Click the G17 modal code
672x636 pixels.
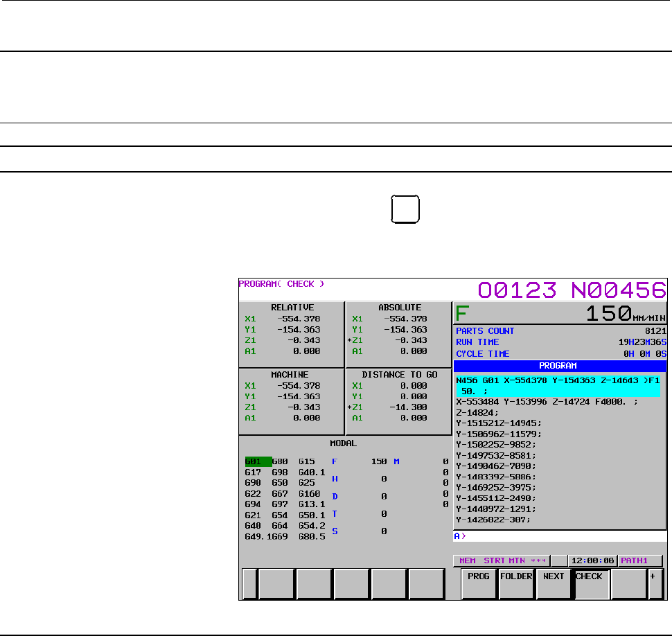[x=253, y=472]
